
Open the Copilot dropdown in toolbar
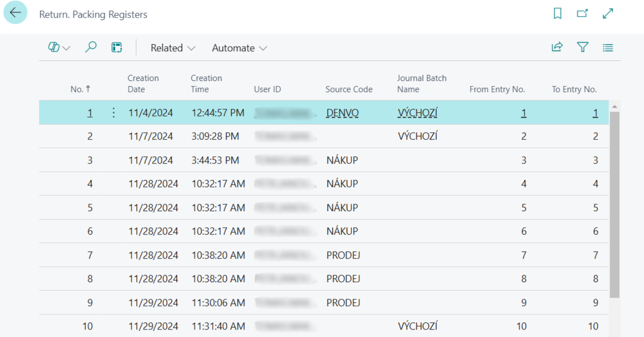[59, 48]
